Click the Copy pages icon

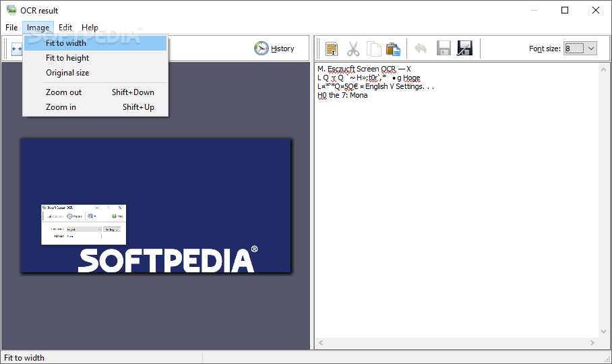click(374, 49)
